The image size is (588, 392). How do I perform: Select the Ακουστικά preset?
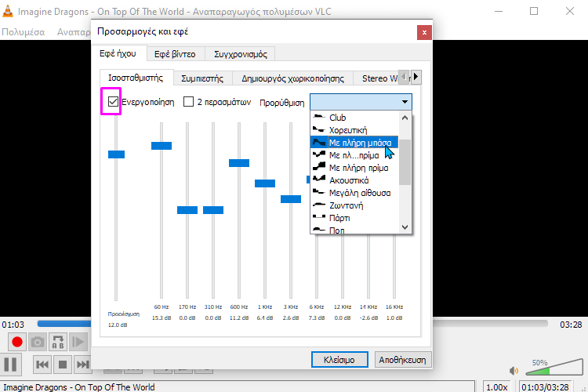[354, 180]
